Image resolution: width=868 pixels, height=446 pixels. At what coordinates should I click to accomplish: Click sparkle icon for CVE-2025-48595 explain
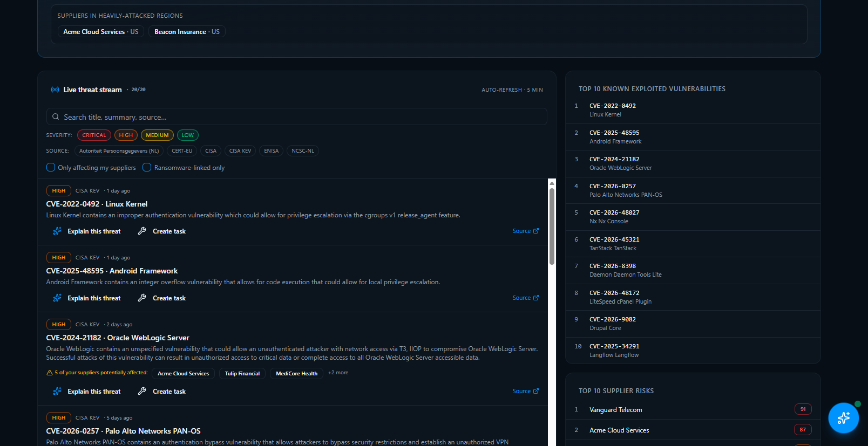57,298
